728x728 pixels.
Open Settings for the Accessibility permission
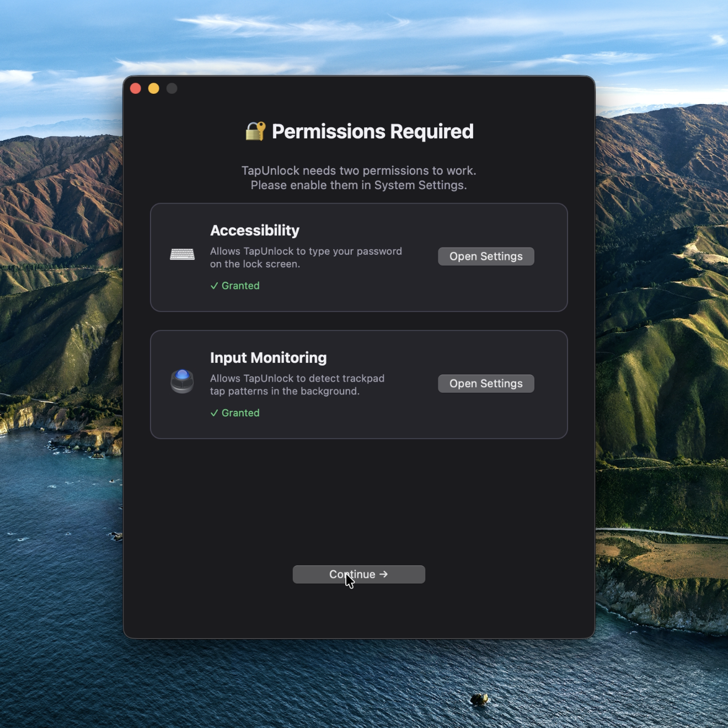[485, 256]
